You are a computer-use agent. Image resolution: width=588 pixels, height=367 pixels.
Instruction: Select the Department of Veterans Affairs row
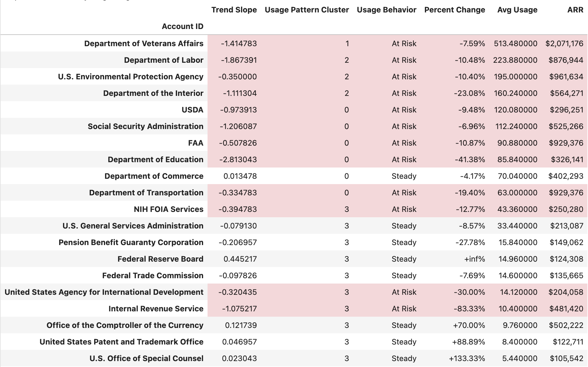pyautogui.click(x=143, y=43)
